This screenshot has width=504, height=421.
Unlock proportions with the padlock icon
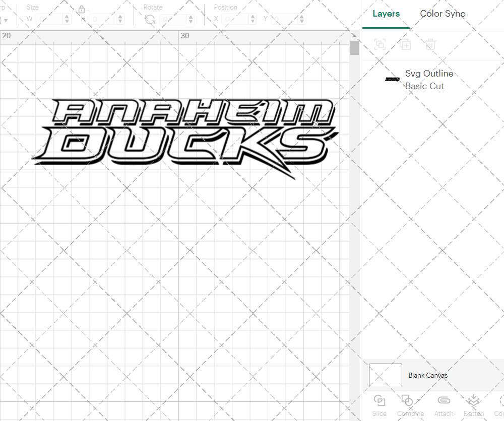[82, 9]
